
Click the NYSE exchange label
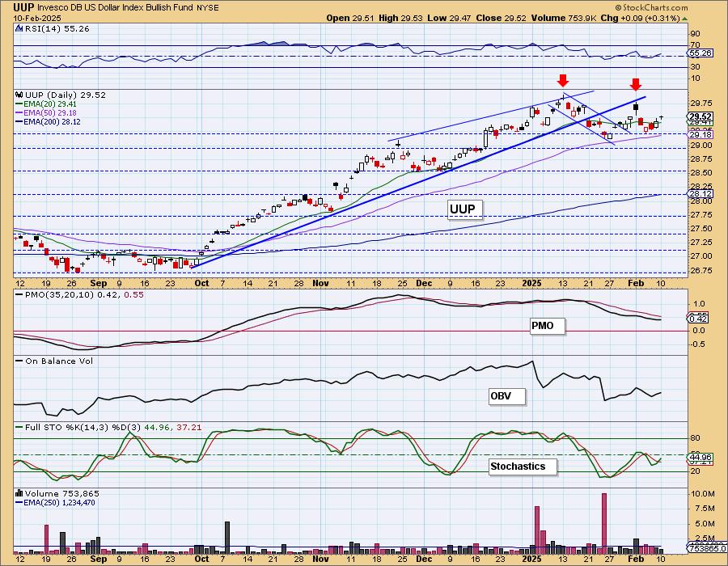click(x=208, y=8)
